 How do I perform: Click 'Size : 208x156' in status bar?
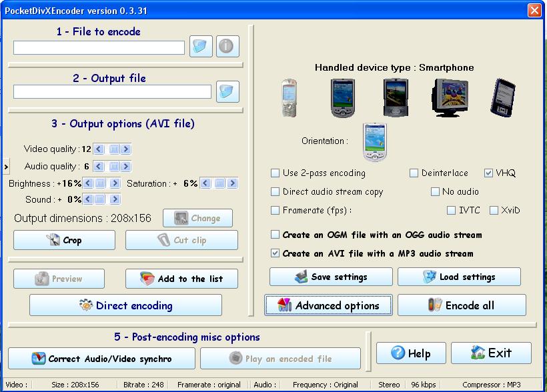(x=75, y=385)
